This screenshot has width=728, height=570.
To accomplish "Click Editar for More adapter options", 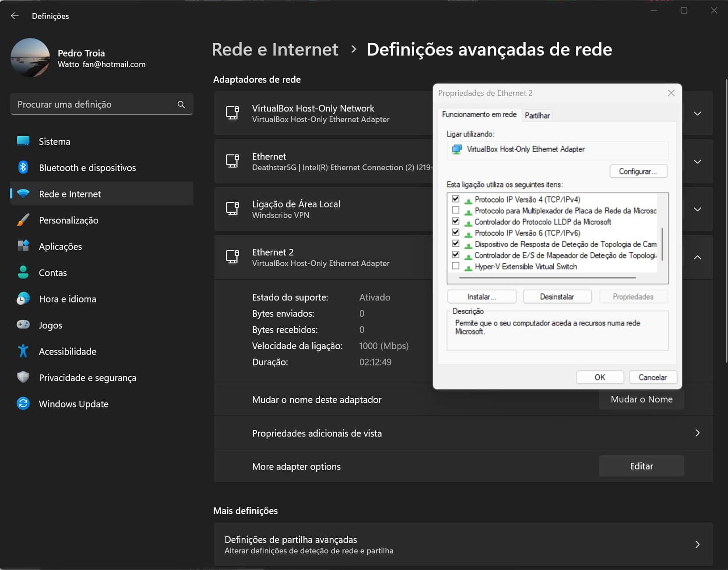I will [x=641, y=466].
